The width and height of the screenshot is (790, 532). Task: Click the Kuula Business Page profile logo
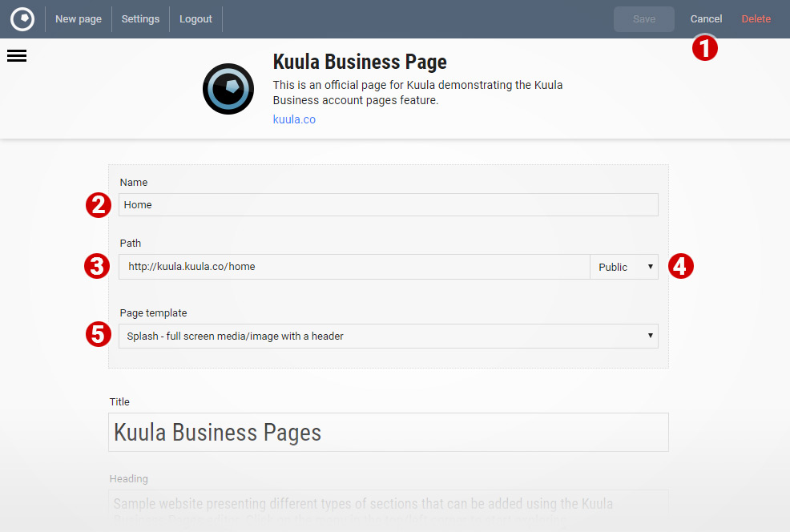(228, 89)
